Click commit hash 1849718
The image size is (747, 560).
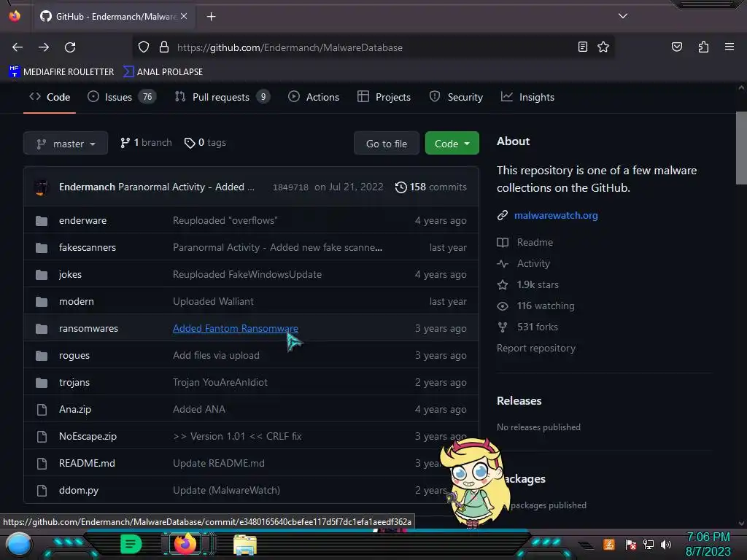(290, 187)
